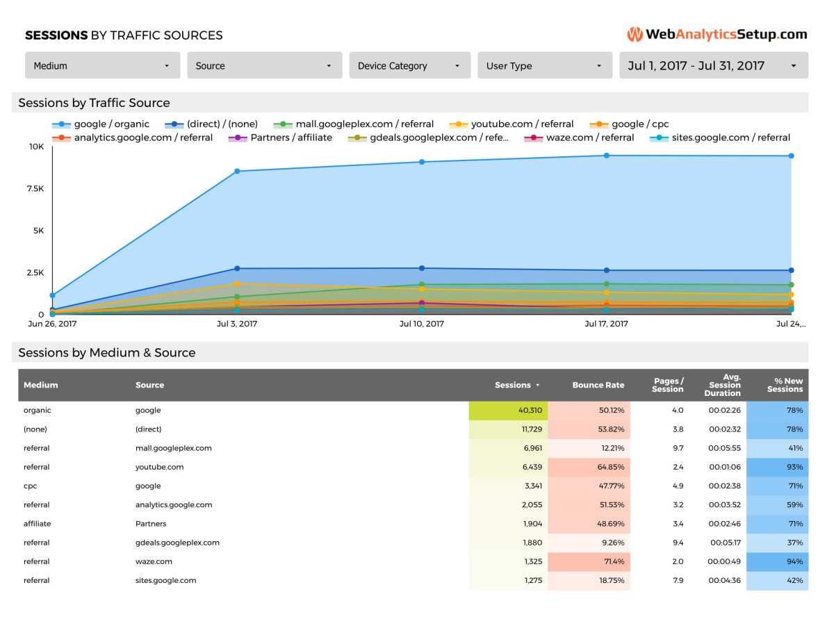
Task: Select duration cell 00:05:55
Action: (x=724, y=448)
